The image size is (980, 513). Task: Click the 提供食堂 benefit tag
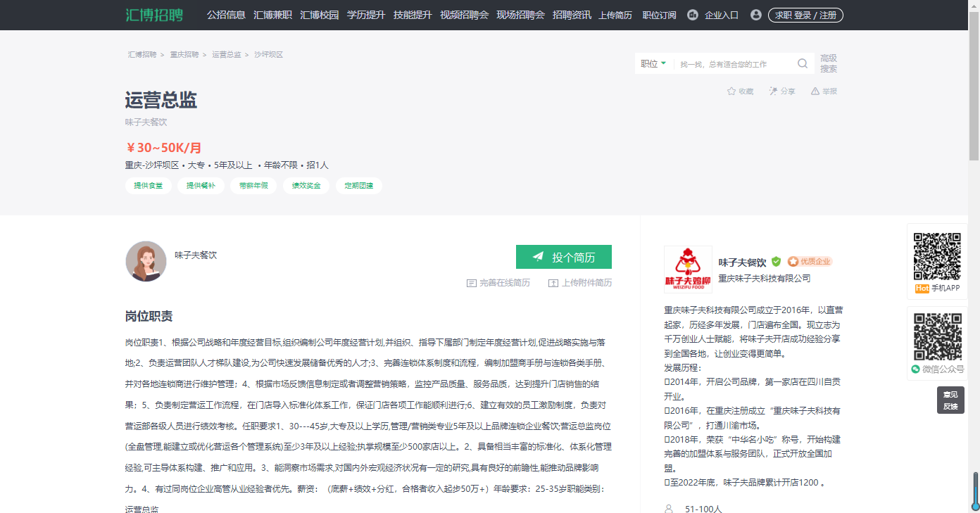[149, 186]
